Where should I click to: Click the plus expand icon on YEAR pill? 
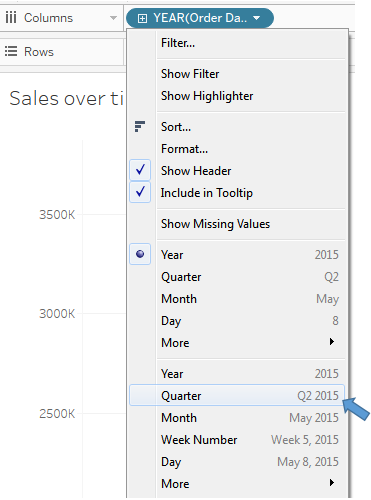(x=142, y=18)
